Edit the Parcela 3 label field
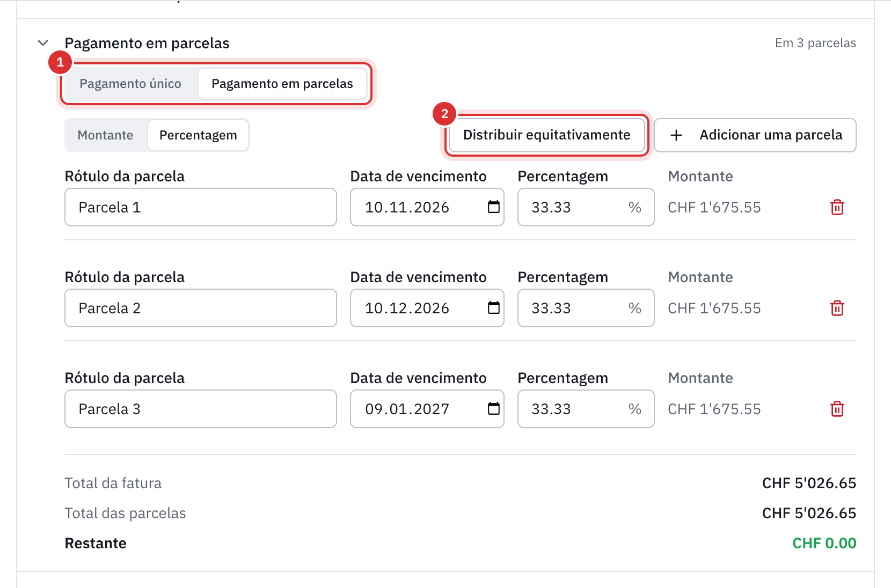This screenshot has height=588, width=891. pyautogui.click(x=201, y=409)
